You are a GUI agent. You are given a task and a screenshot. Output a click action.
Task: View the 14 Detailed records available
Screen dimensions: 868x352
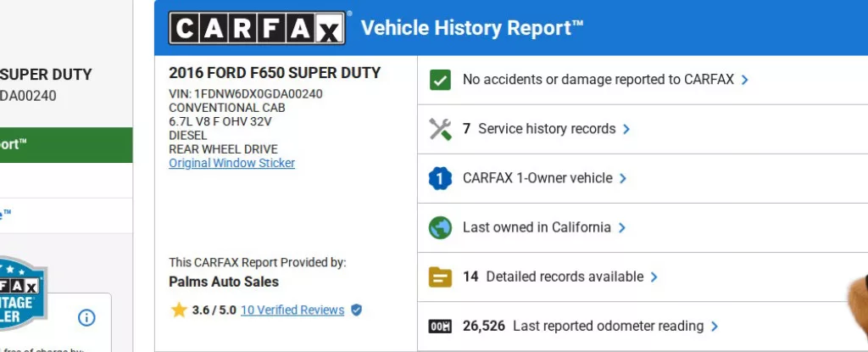(x=553, y=277)
